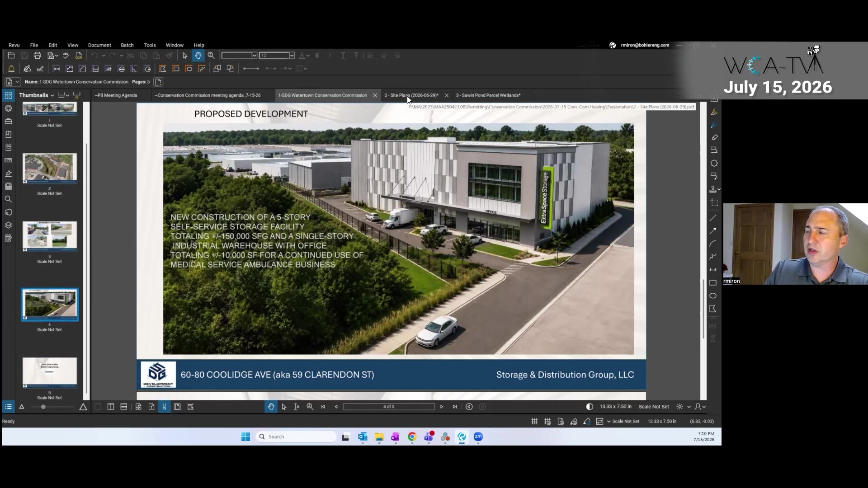Expand the brightness settings dropdown

tap(689, 407)
